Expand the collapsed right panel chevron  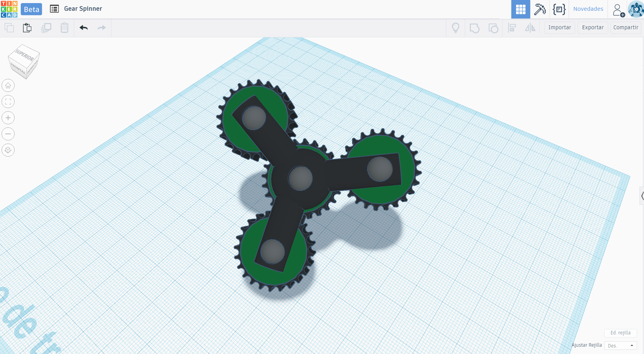pyautogui.click(x=641, y=196)
